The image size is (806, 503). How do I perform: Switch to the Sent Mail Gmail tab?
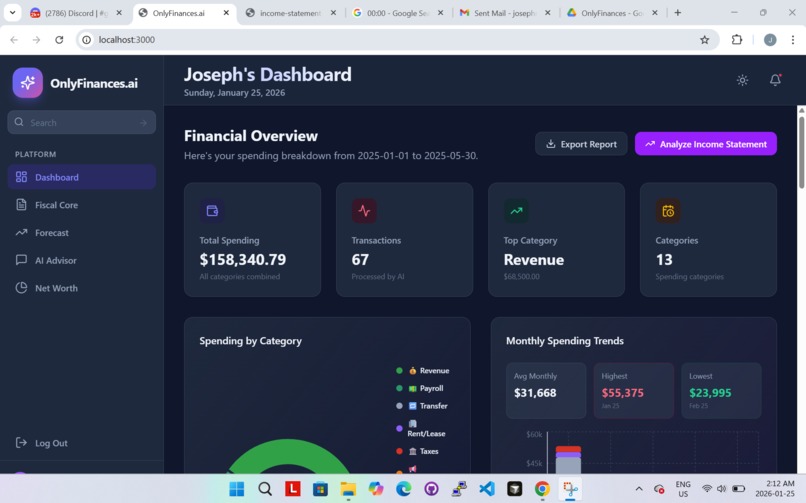505,13
